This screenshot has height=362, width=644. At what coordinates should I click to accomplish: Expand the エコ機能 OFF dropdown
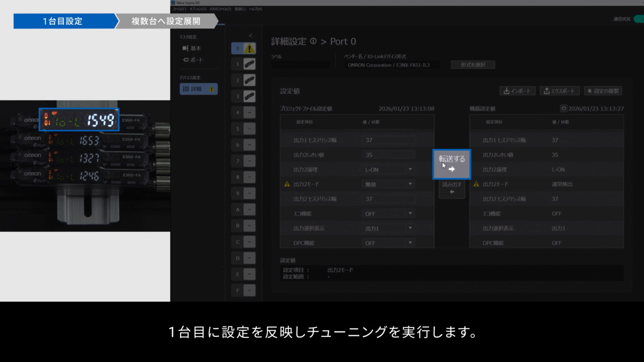pos(388,214)
